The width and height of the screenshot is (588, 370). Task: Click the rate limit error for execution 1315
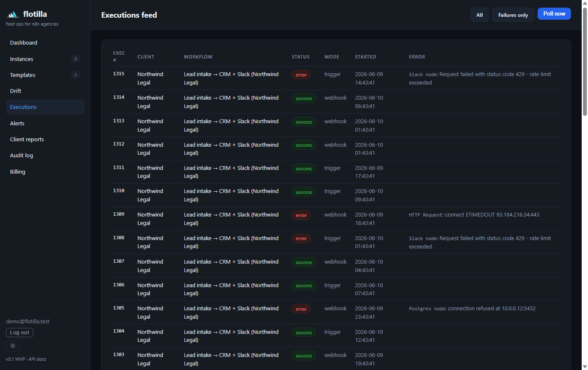pos(480,78)
